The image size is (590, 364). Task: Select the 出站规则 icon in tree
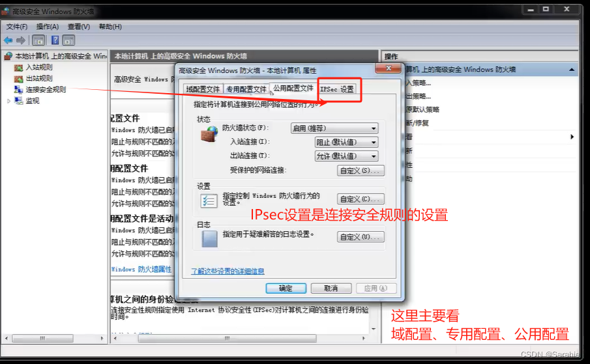coord(18,79)
